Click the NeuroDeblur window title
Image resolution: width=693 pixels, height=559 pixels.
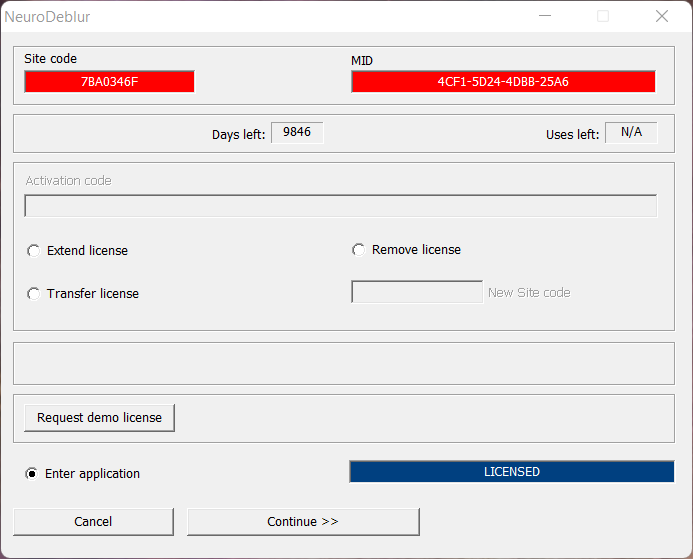47,17
